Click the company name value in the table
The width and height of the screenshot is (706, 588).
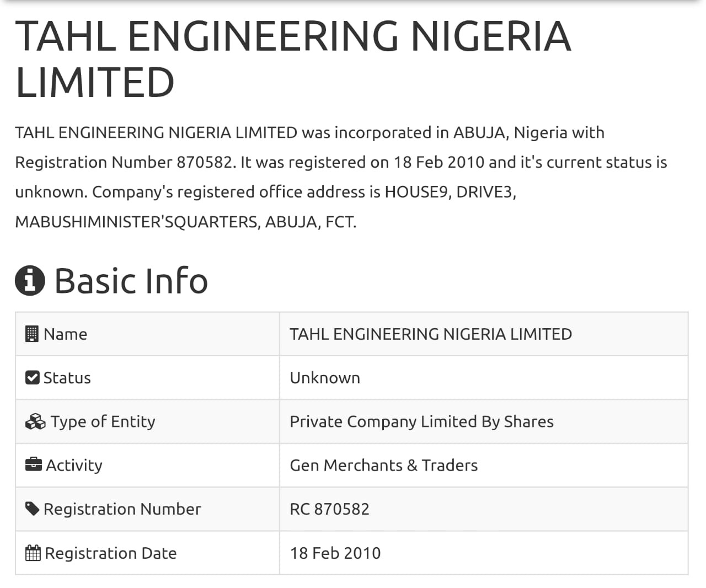[431, 334]
